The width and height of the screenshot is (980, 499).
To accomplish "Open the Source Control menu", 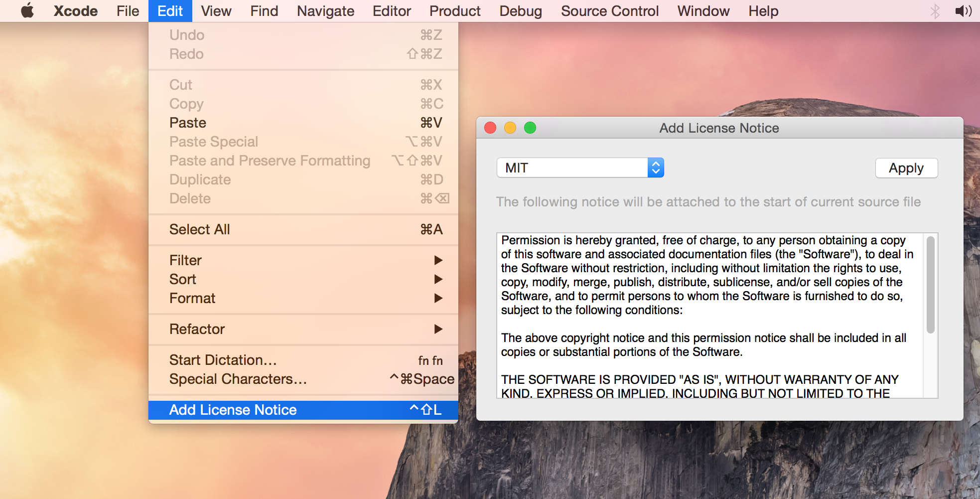I will coord(610,11).
